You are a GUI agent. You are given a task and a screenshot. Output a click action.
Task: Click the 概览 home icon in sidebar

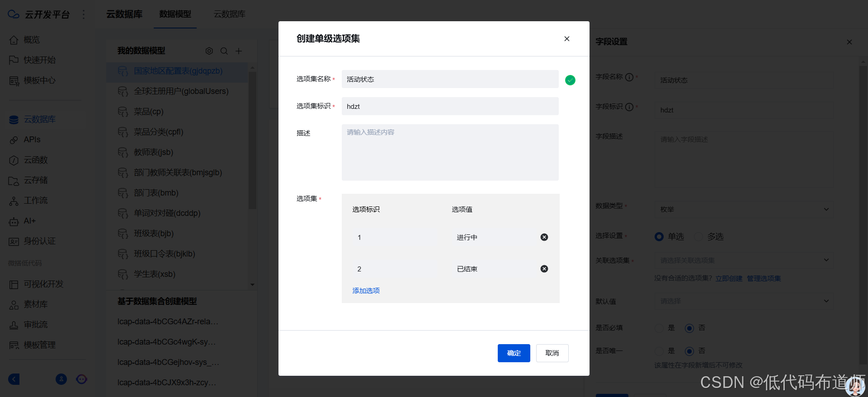coord(14,40)
